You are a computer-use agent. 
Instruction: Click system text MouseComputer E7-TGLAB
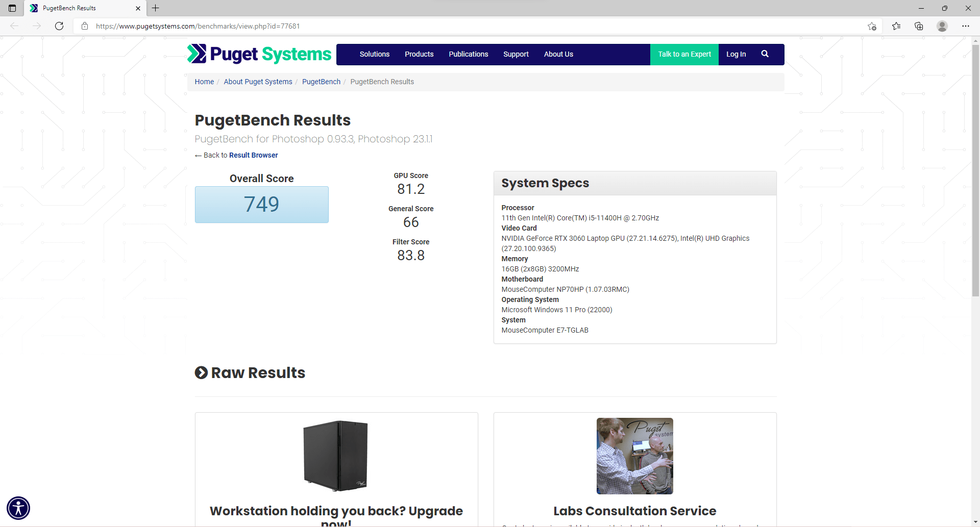545,330
